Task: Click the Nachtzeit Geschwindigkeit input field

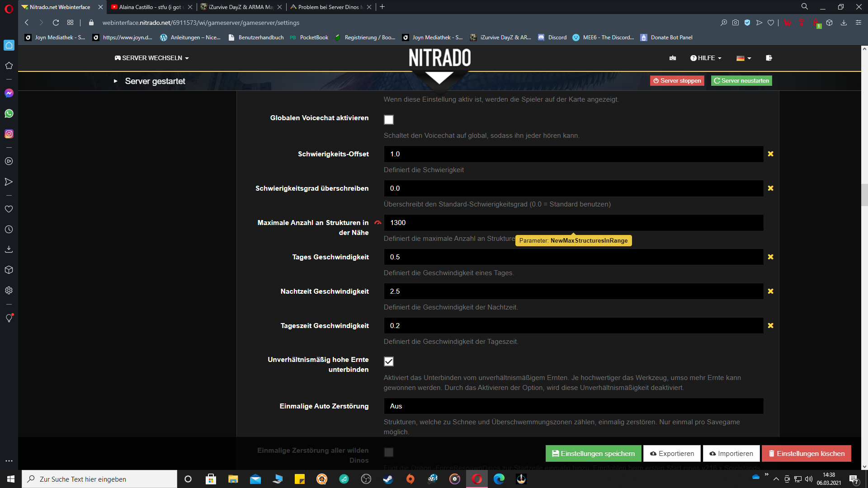Action: coord(573,291)
